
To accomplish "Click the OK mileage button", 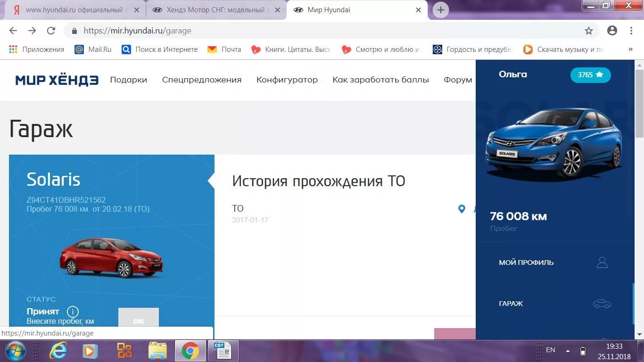I will pyautogui.click(x=139, y=317).
